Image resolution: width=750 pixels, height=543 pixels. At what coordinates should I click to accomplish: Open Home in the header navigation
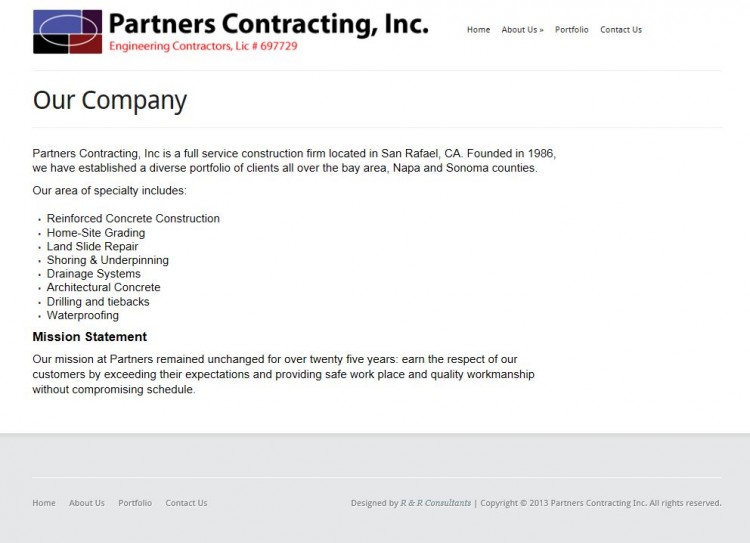[x=478, y=30]
